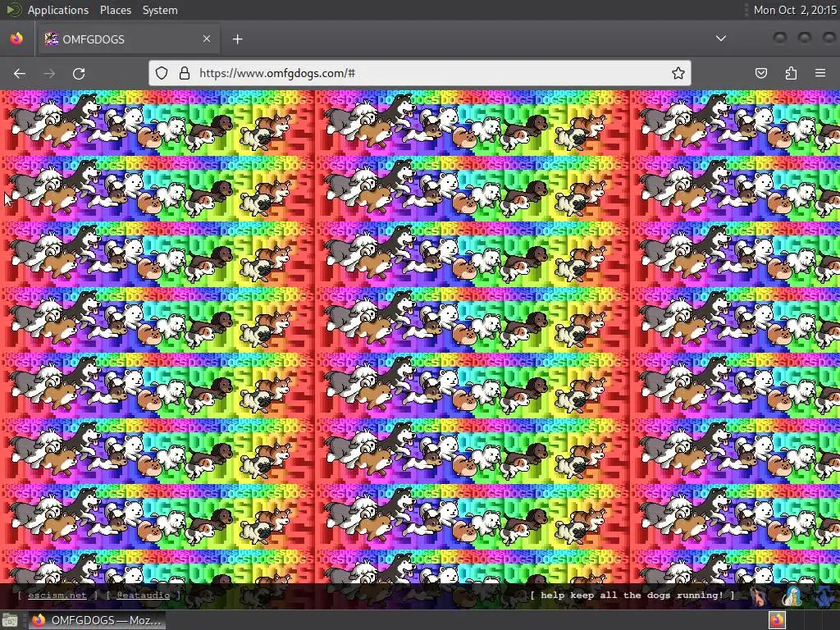Minimize the Firefox window
The width and height of the screenshot is (840, 630).
click(781, 38)
